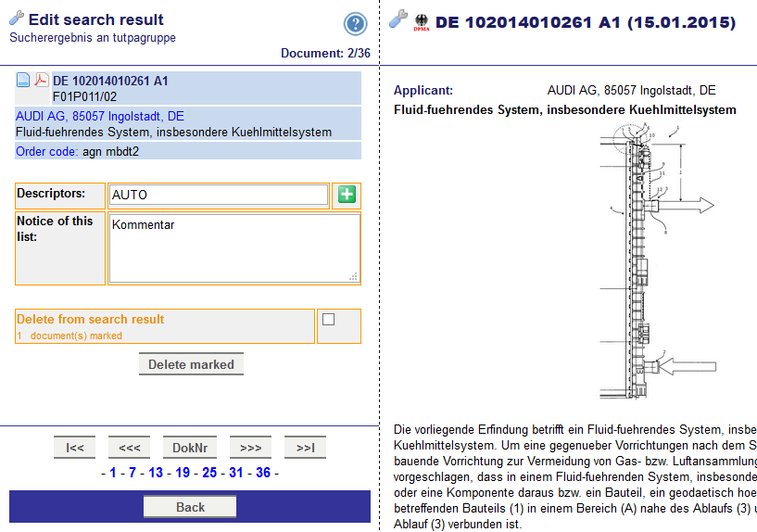Go to document number 31 link
The height and width of the screenshot is (532, 757).
coord(236,472)
